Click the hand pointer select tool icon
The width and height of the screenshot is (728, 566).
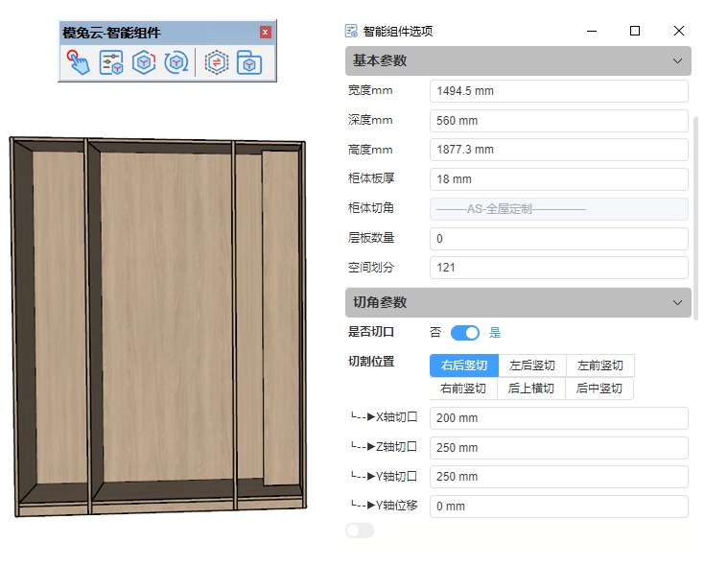[x=78, y=63]
